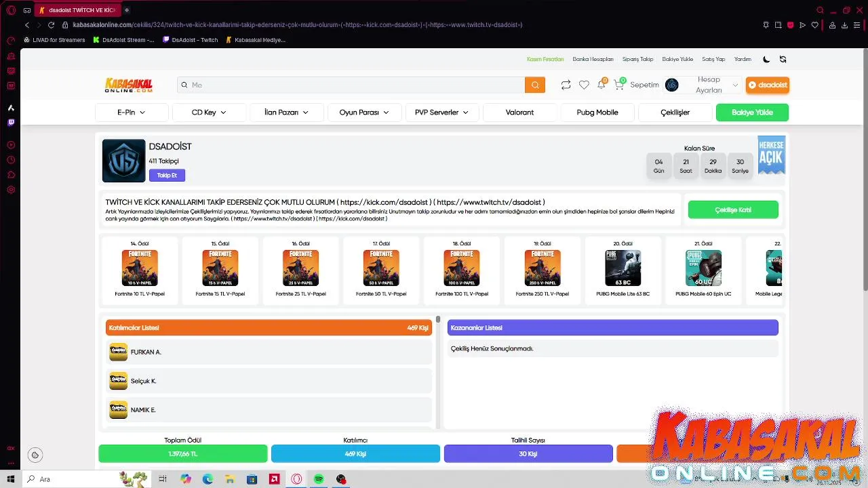Expand the CD Key dropdown menu
The width and height of the screenshot is (868, 488).
[209, 113]
